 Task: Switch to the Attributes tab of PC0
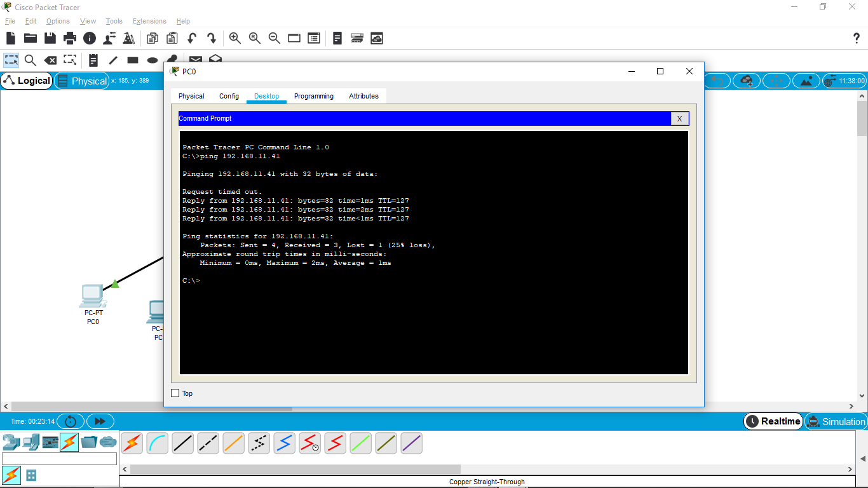363,96
